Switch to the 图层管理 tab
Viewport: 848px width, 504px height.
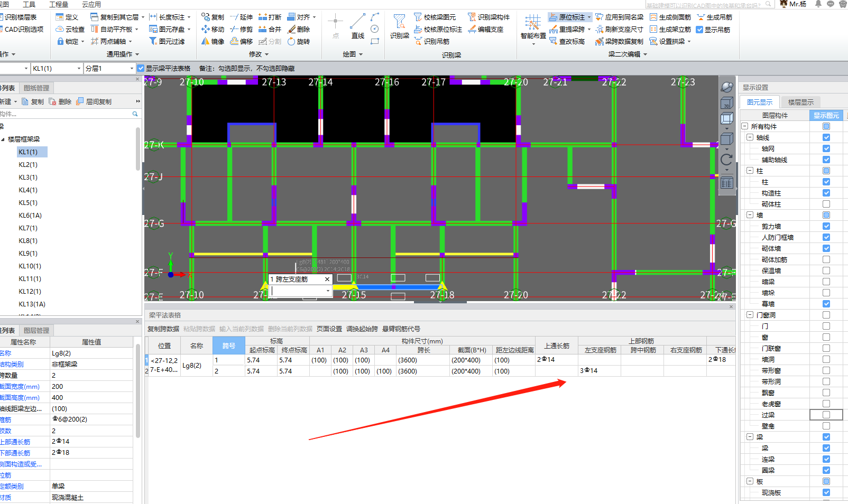pyautogui.click(x=36, y=330)
